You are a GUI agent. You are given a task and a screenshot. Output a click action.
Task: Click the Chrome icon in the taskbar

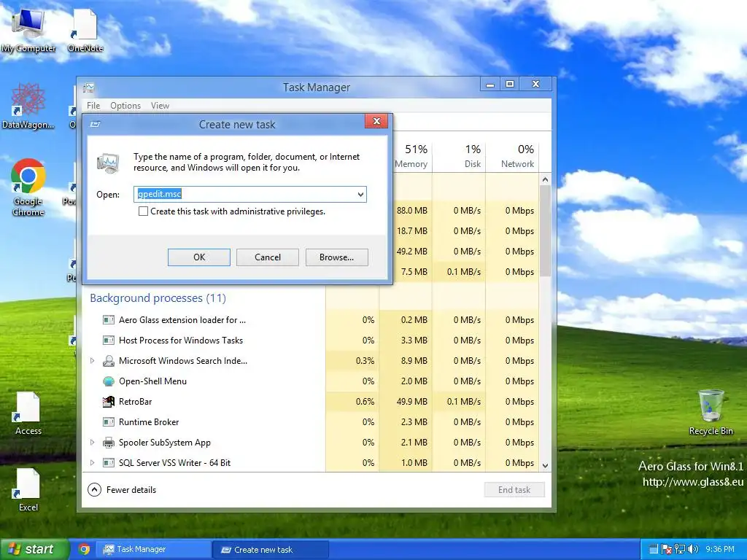coord(85,550)
